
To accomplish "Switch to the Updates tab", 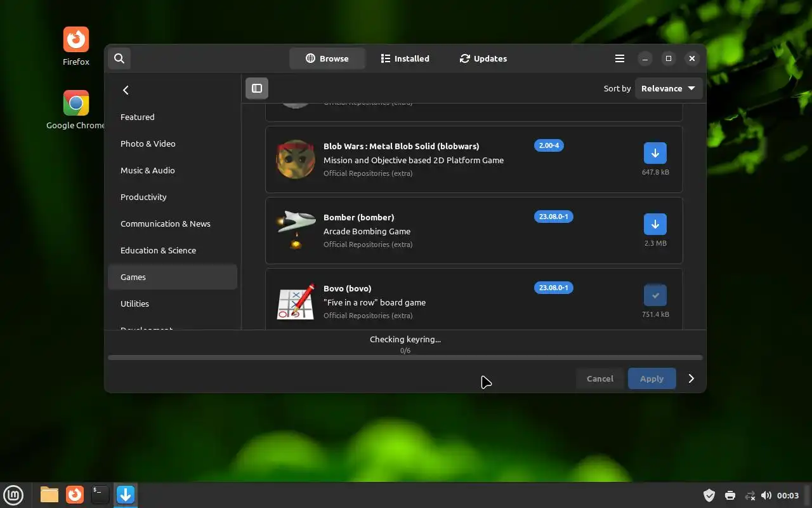I will click(x=483, y=58).
